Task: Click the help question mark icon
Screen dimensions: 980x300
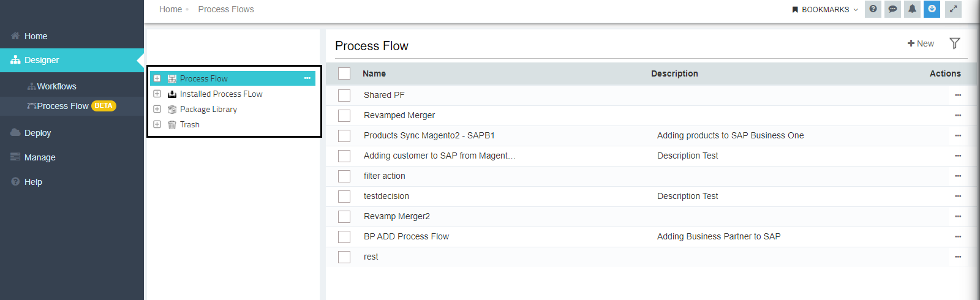Action: click(x=873, y=9)
